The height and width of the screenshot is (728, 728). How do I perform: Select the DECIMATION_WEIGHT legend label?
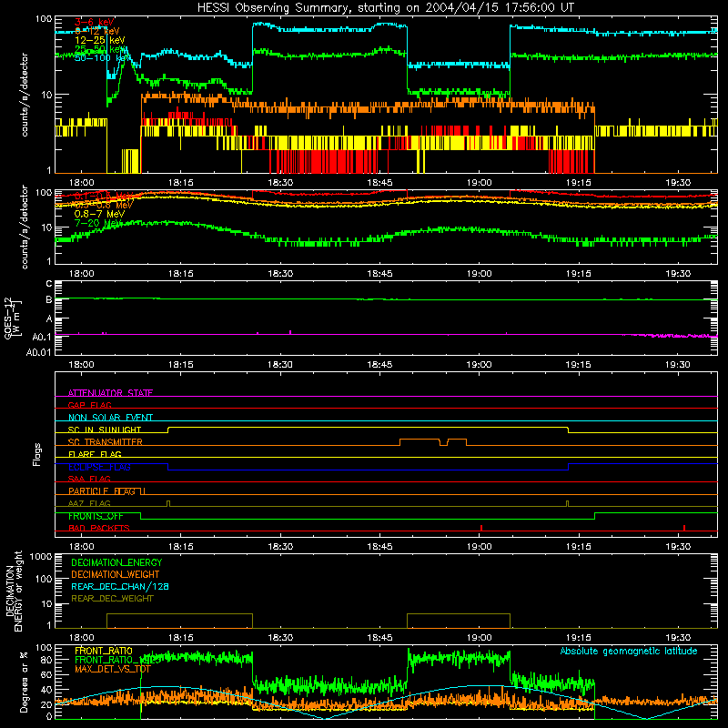tap(116, 574)
